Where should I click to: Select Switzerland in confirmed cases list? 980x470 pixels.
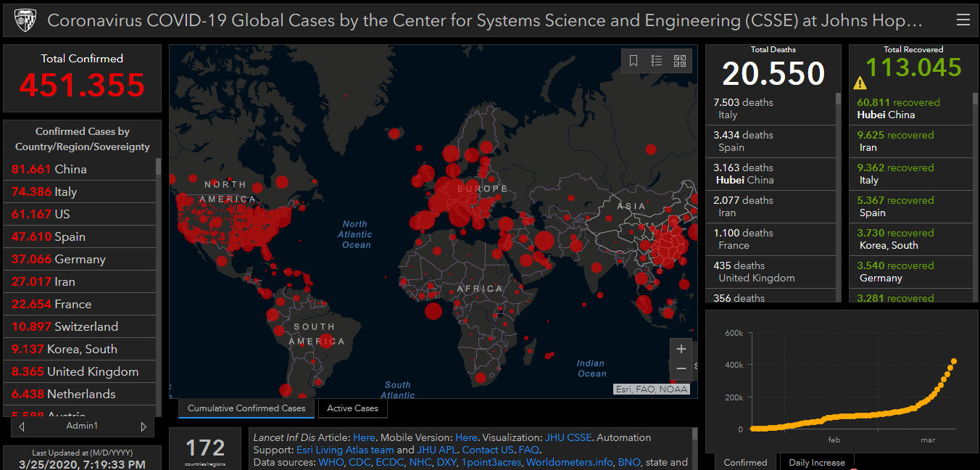80,326
